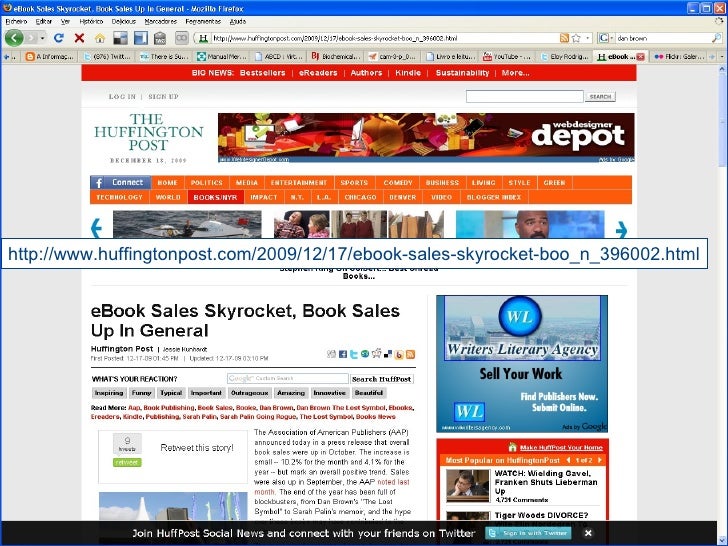
Task: Go to next Most Popular page arrow
Action: pos(599,460)
